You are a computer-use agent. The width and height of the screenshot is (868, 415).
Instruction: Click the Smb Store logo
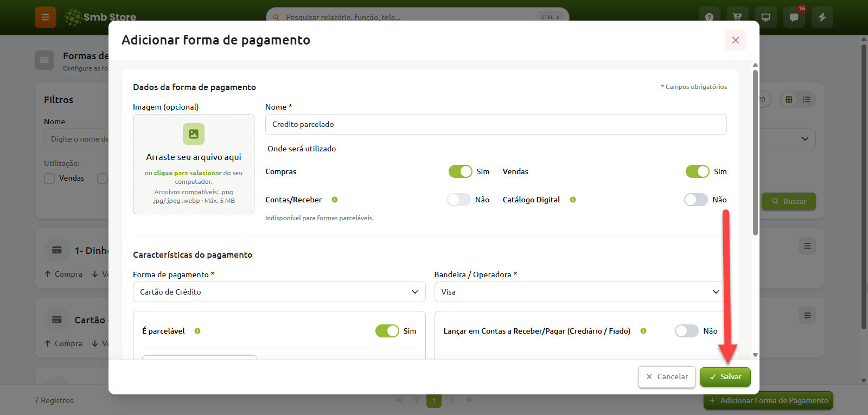(x=100, y=17)
